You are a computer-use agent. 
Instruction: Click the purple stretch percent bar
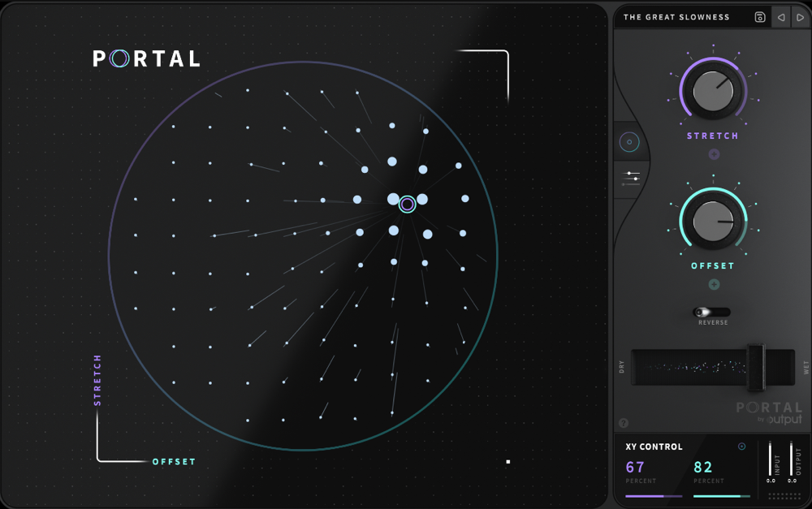(x=653, y=495)
